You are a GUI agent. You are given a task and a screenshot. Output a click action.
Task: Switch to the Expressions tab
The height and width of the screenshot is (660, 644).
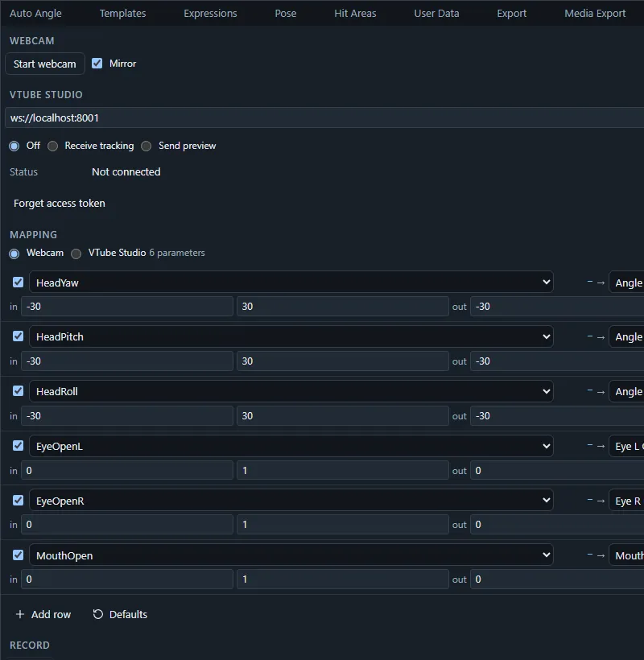210,14
